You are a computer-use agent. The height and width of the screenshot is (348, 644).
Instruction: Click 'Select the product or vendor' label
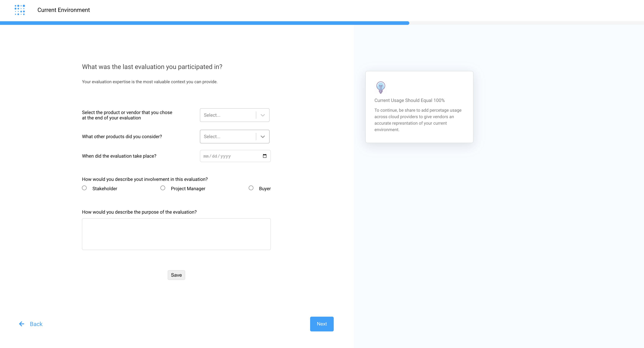click(127, 115)
